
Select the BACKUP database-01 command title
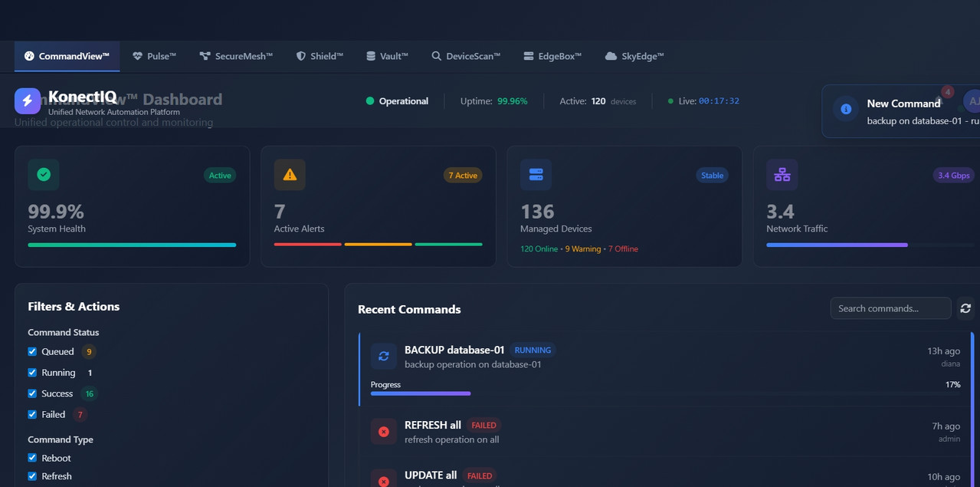point(454,350)
